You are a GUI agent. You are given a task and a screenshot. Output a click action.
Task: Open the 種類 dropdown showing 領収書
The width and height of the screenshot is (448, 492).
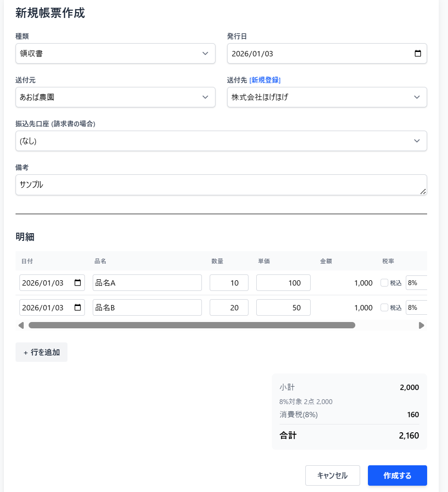click(x=115, y=53)
